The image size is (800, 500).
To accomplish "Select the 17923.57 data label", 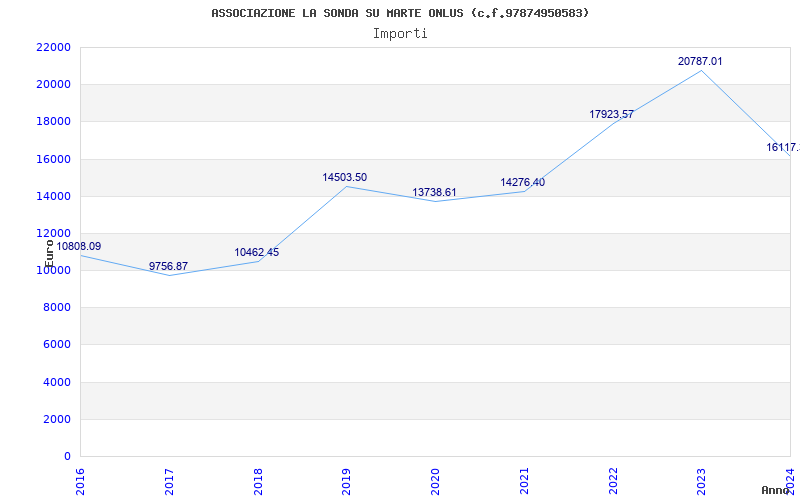I will coord(611,114).
